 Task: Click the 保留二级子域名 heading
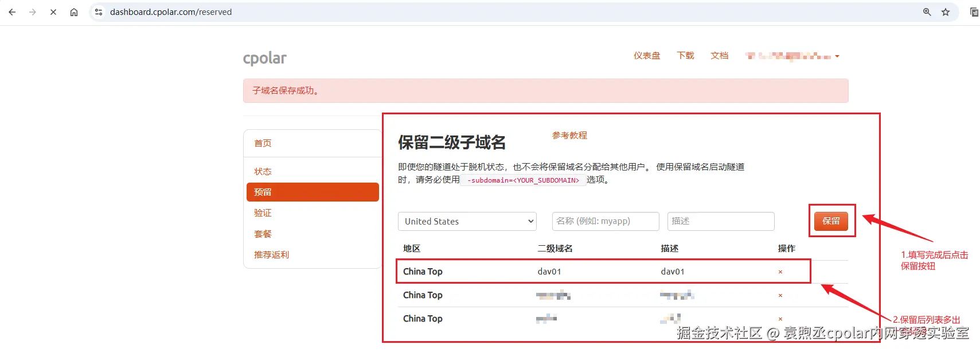click(x=452, y=142)
